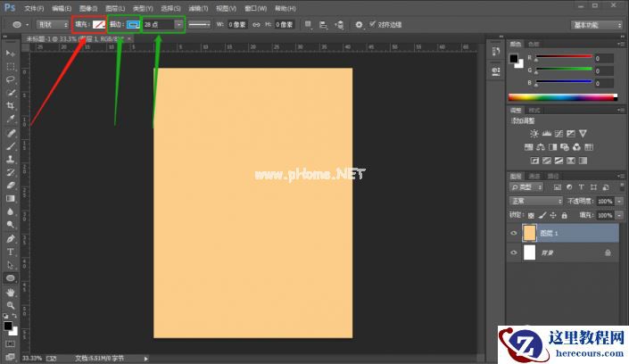Open the 文件(F) menu
Screen dimensions: 629x364
point(34,8)
